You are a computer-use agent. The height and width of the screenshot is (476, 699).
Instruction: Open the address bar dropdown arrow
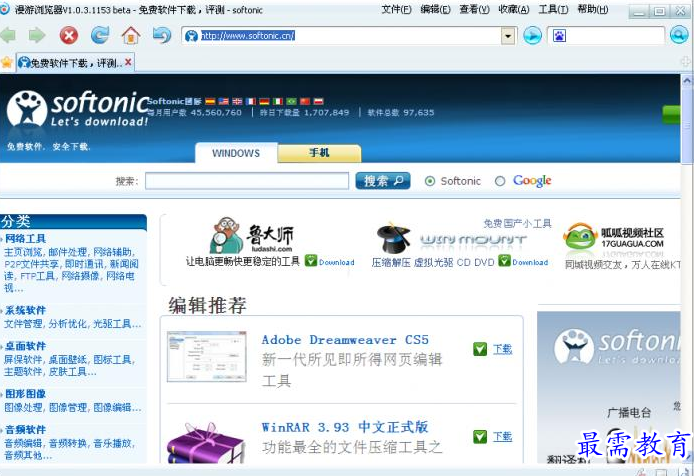pos(508,36)
